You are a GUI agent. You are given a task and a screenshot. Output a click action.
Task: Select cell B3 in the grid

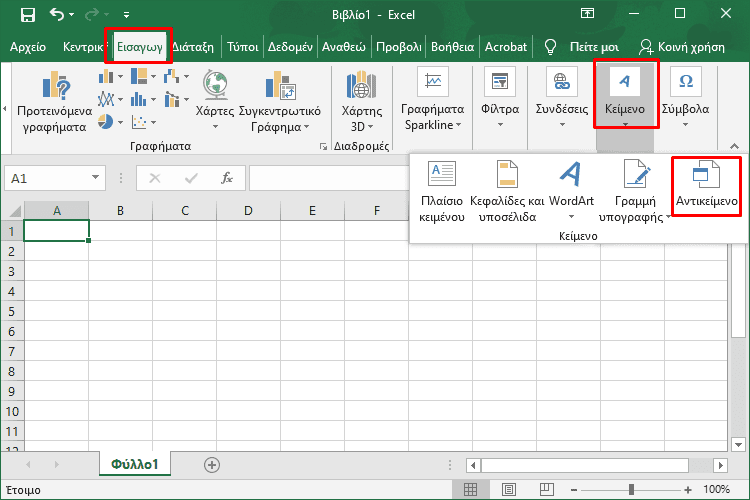(x=121, y=271)
